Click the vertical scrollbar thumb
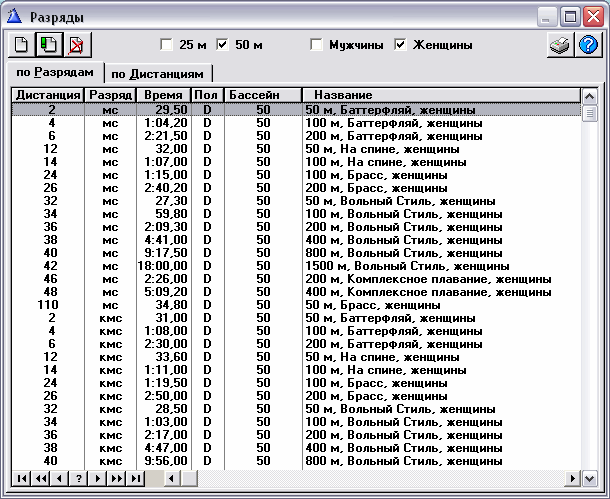Screen dimensions: 610x499 click(x=590, y=113)
